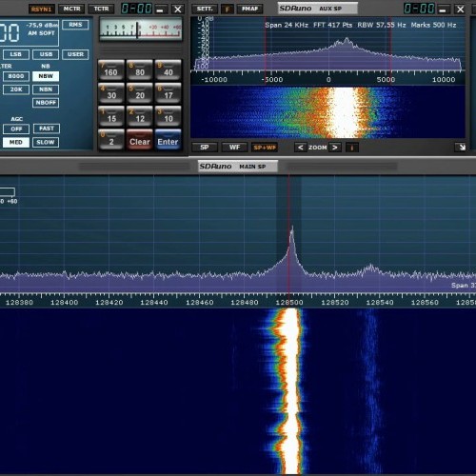Click 128400 on the Main SP frequency scale
Screen dimensions: 476x476
point(64,303)
